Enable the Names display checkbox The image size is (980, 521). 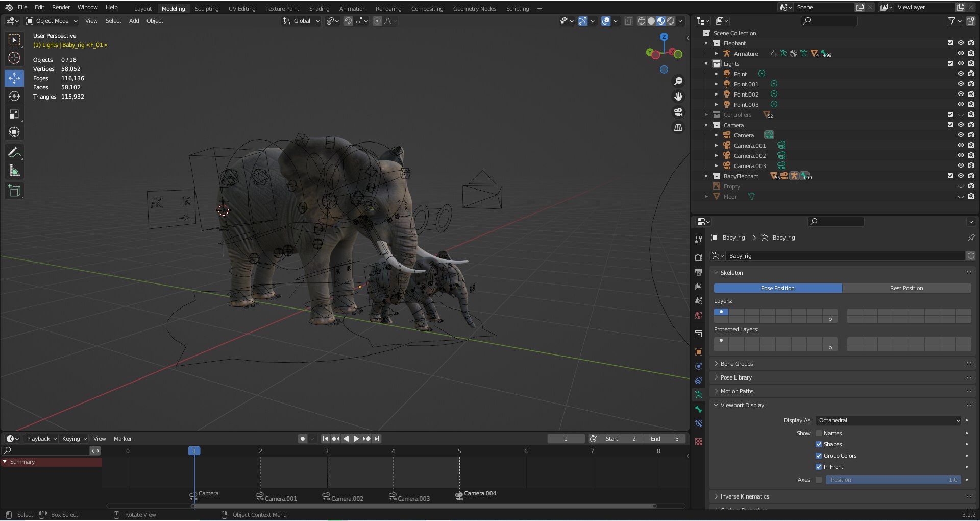pyautogui.click(x=819, y=433)
